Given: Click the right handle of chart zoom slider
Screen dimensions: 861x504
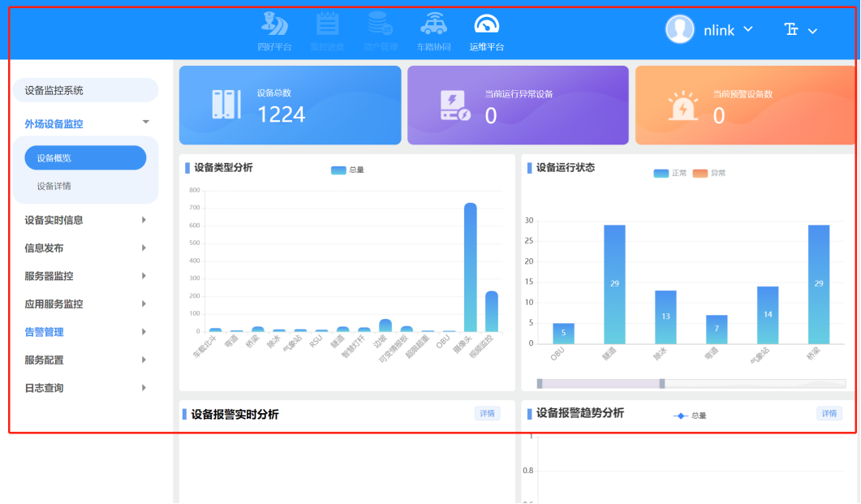Looking at the screenshot, I should coord(662,384).
